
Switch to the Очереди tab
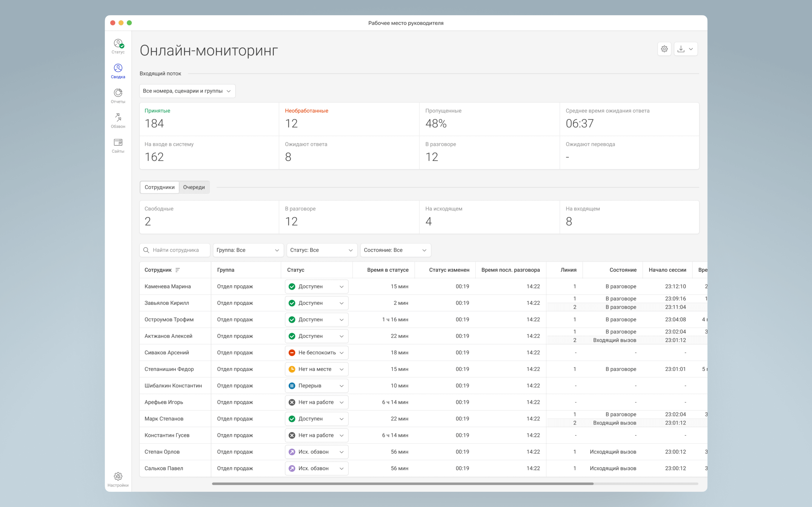click(x=194, y=187)
